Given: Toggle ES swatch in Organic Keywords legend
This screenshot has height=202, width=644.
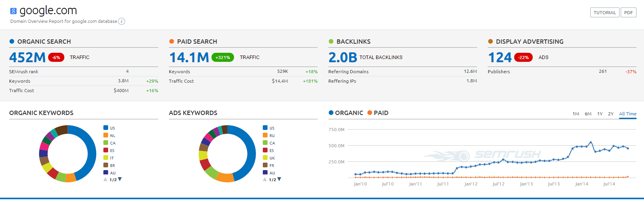Looking at the screenshot, I should click(106, 150).
